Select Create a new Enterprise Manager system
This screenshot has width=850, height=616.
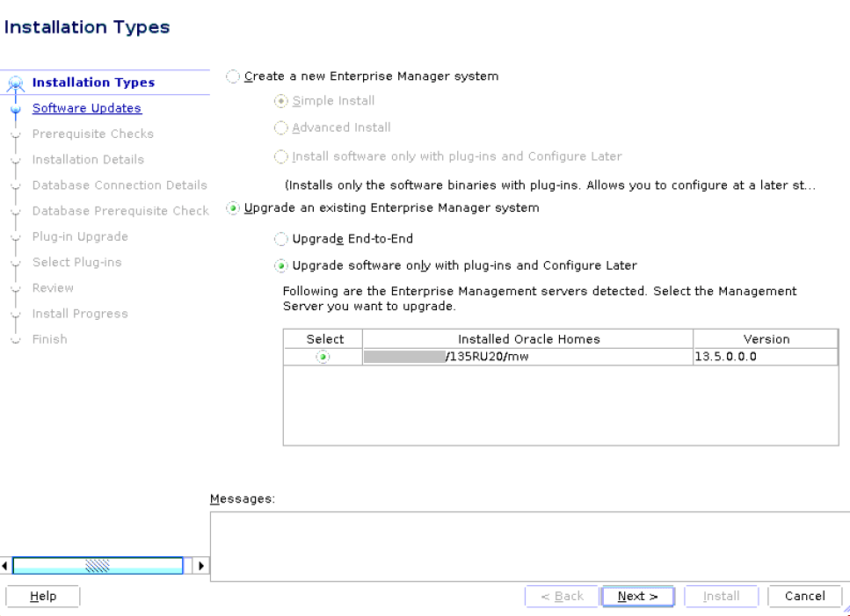point(233,76)
